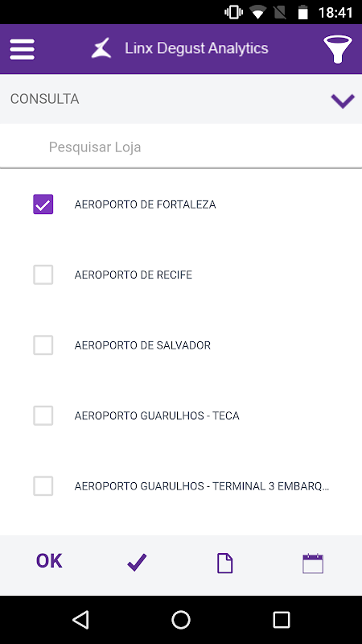The height and width of the screenshot is (644, 362).
Task: Tap the Android home circle button
Action: pyautogui.click(x=181, y=619)
